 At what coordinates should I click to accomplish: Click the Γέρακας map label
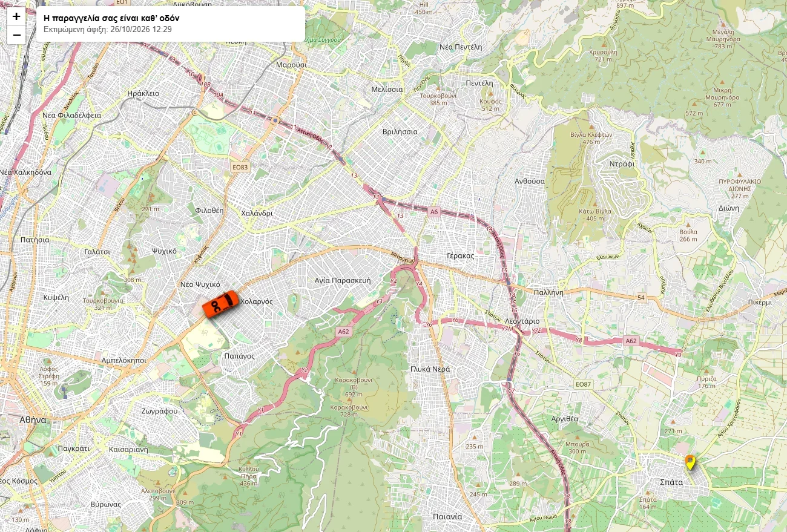coord(460,255)
